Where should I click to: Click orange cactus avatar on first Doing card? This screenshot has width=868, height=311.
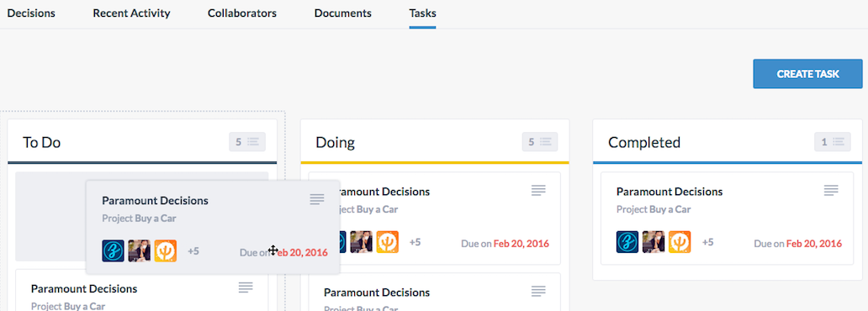388,242
